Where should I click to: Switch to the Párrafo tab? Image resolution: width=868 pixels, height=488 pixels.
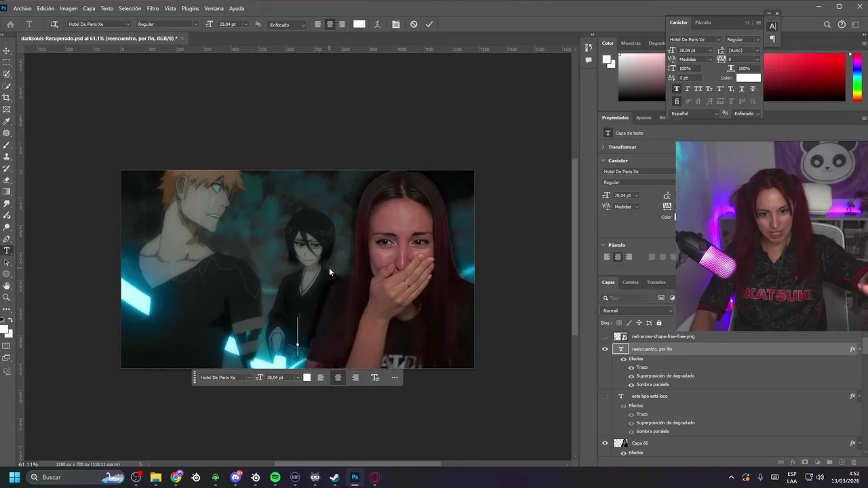[x=703, y=22]
